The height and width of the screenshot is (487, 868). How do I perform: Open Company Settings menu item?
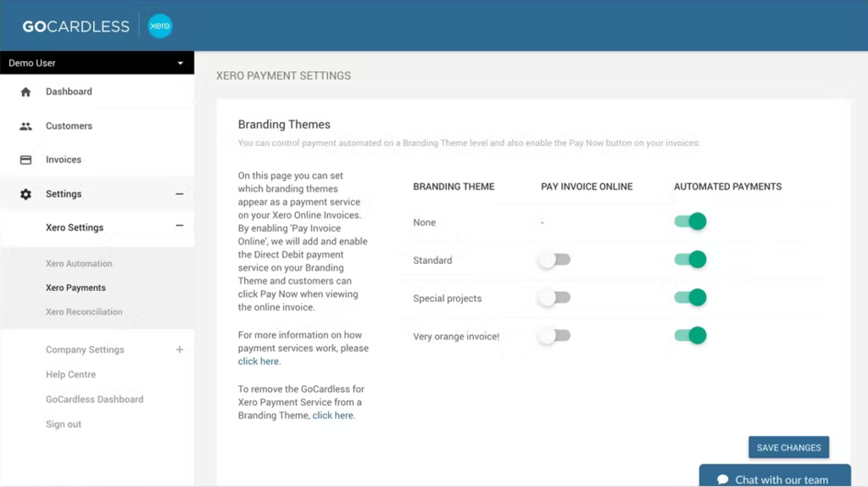click(x=86, y=350)
